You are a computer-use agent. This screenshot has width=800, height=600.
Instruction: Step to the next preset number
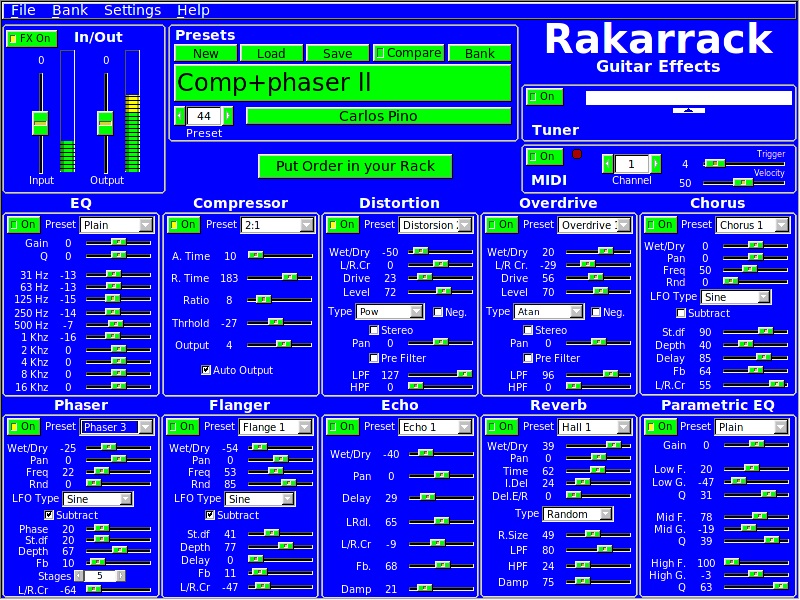tap(228, 116)
